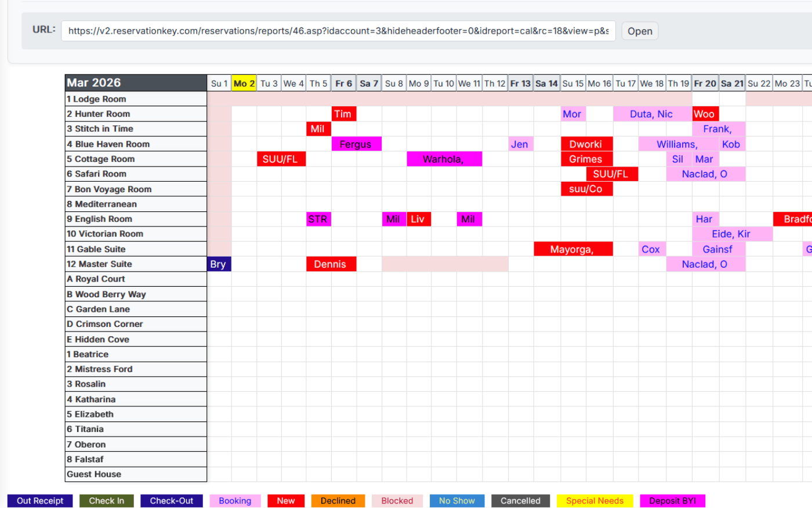Open the Dennis booking in Master Suite
Viewport: 812px width, 508px height.
click(331, 264)
